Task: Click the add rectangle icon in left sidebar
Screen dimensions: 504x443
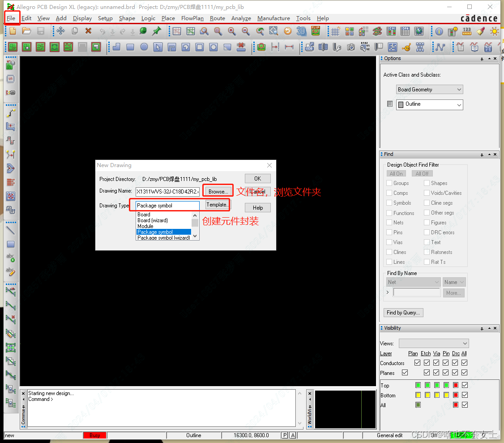Action: (x=11, y=244)
